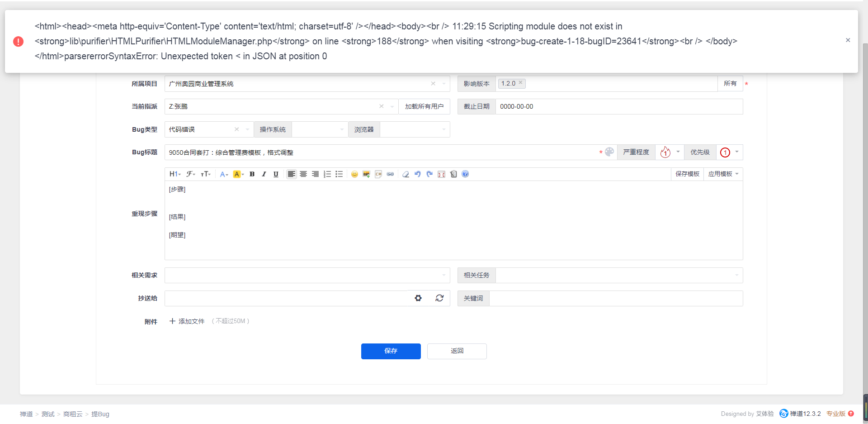This screenshot has width=868, height=424.
Task: Align text right in editor
Action: pyautogui.click(x=315, y=174)
